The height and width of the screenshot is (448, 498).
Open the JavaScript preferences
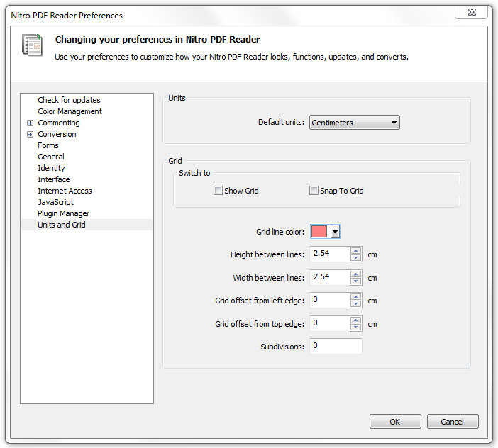[x=55, y=202]
